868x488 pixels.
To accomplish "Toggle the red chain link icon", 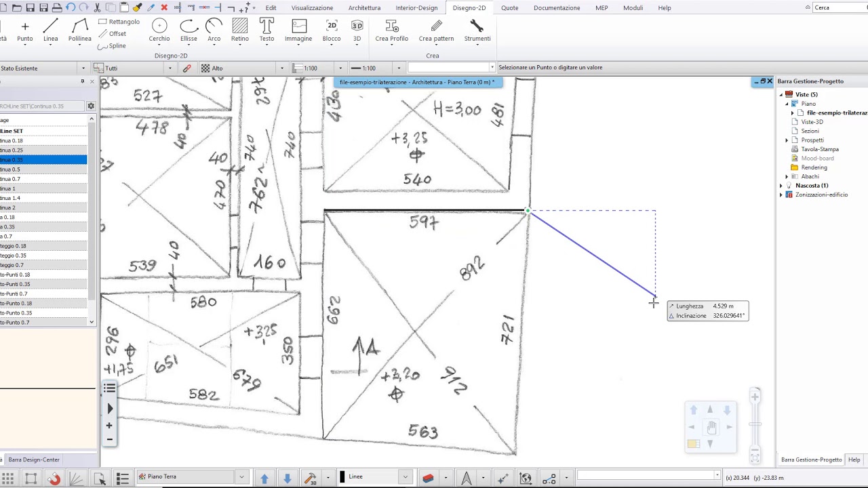I will pyautogui.click(x=187, y=68).
